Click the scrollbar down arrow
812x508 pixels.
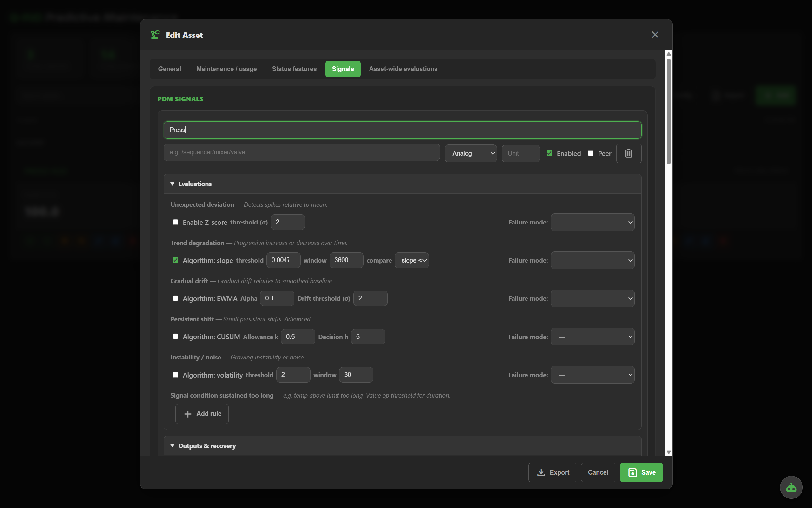coord(668,452)
